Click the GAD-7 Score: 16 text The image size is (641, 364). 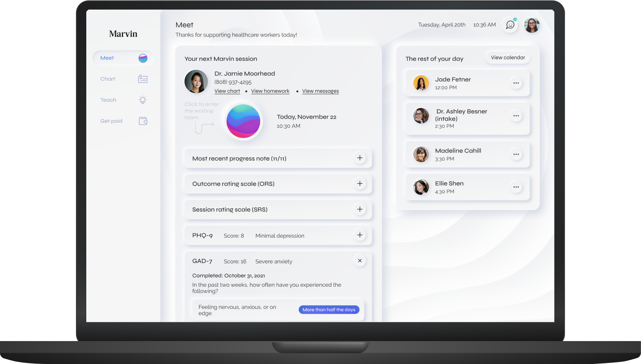(235, 261)
